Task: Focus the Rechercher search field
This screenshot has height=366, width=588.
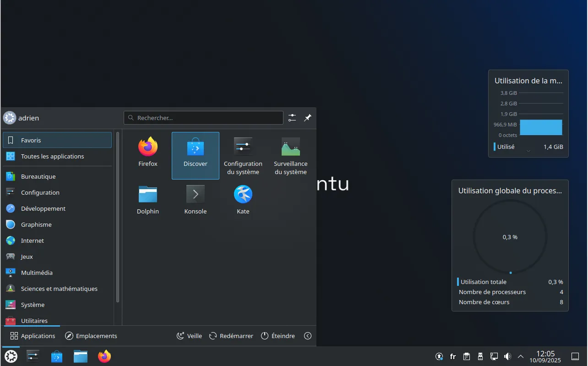Action: tap(204, 118)
